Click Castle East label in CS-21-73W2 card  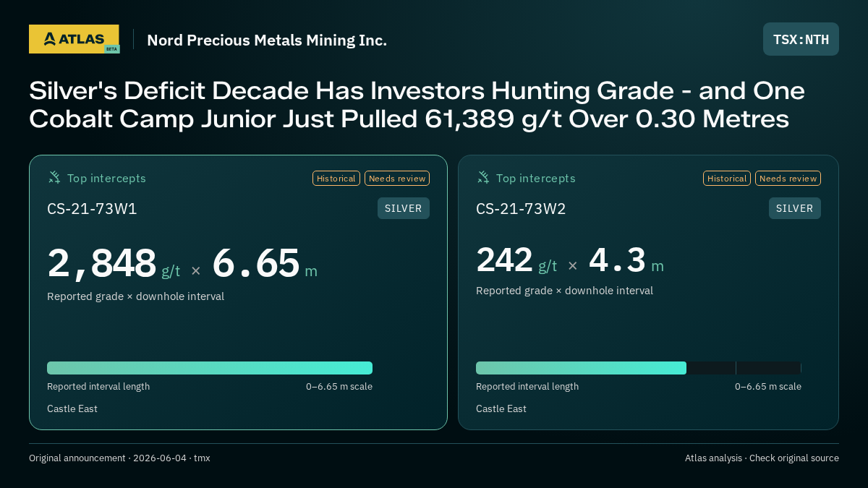pyautogui.click(x=501, y=408)
